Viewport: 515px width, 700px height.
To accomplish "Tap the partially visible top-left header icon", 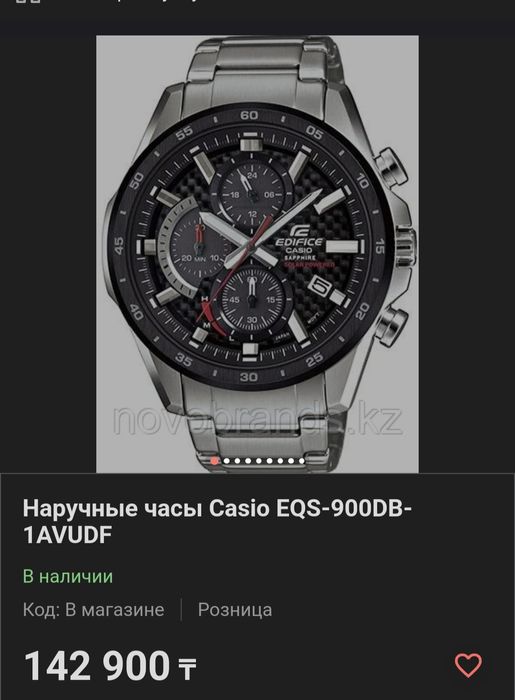I will pyautogui.click(x=28, y=2).
